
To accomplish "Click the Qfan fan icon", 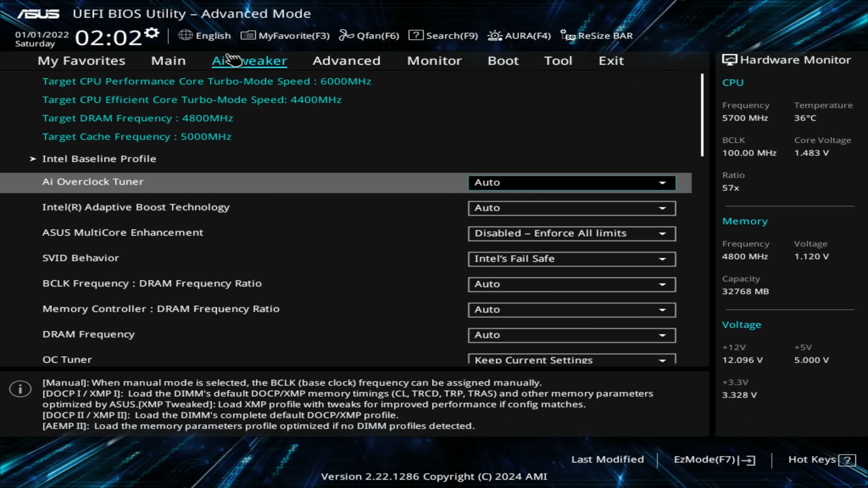I will (x=346, y=35).
